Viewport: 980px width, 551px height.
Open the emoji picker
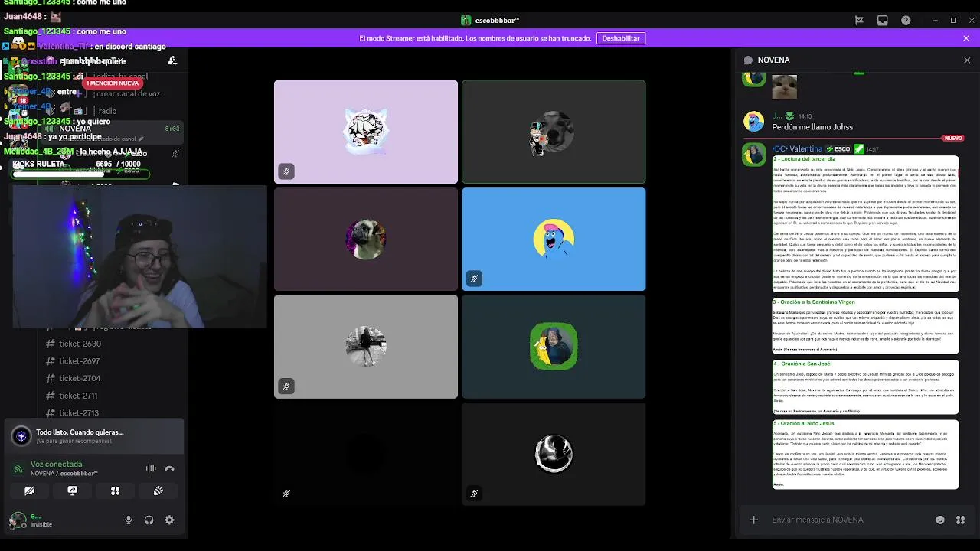(940, 520)
